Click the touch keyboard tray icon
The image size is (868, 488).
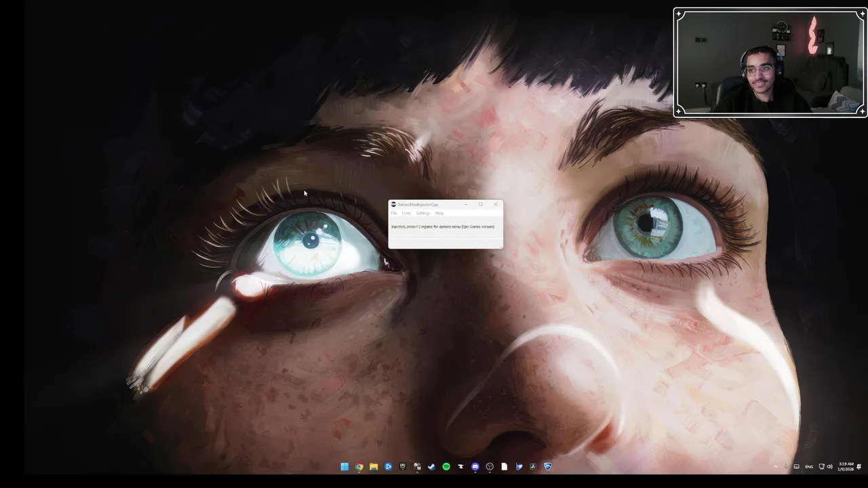coord(797,467)
